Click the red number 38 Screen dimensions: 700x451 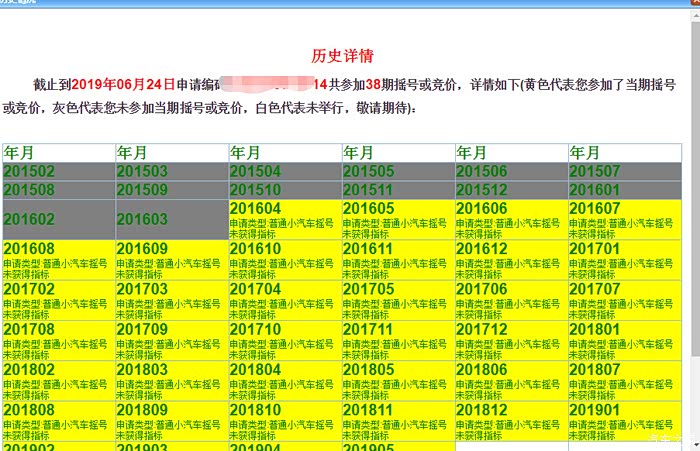click(373, 84)
